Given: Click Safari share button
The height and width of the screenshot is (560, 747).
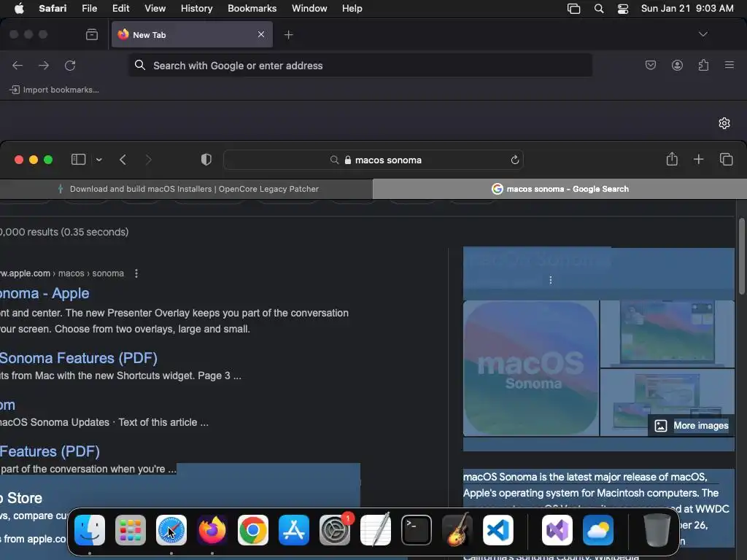Looking at the screenshot, I should click(672, 159).
